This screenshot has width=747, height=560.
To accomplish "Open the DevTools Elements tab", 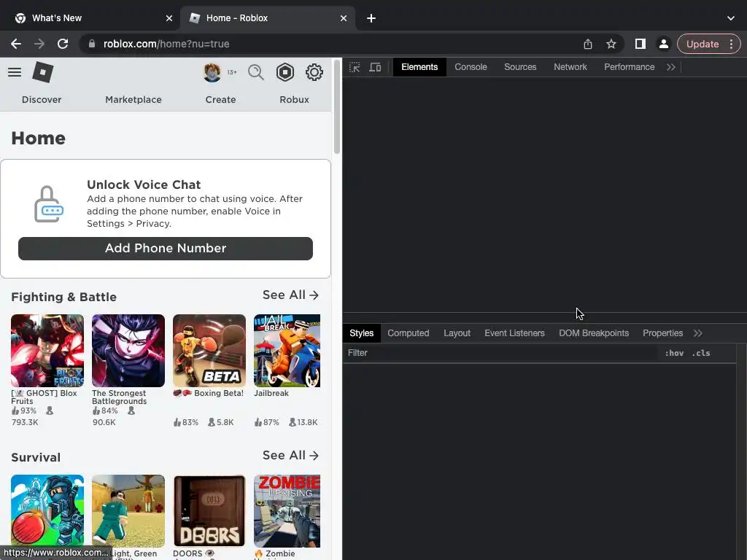I will pos(419,67).
